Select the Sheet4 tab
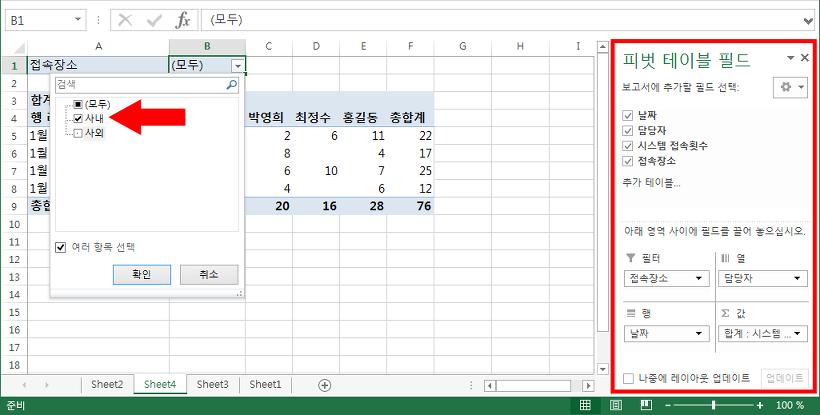 click(x=160, y=385)
